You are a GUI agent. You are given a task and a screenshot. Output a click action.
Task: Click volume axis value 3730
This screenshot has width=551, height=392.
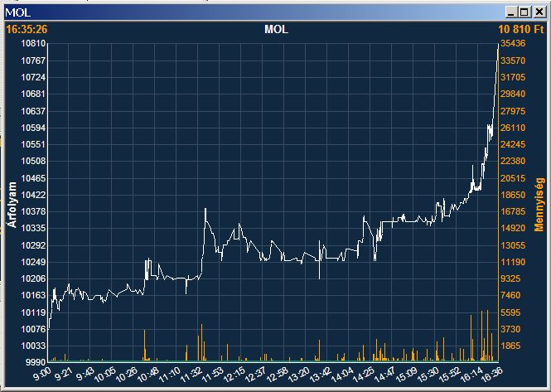tap(510, 329)
